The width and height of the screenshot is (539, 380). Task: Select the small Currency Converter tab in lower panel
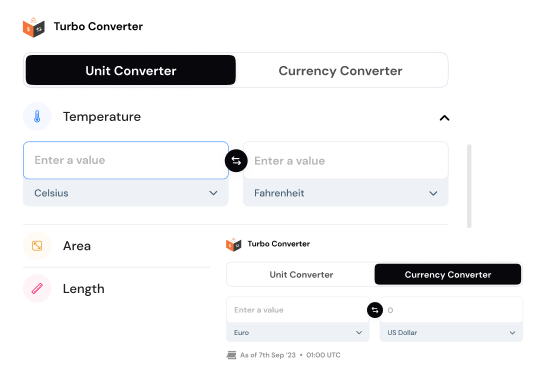click(x=448, y=274)
